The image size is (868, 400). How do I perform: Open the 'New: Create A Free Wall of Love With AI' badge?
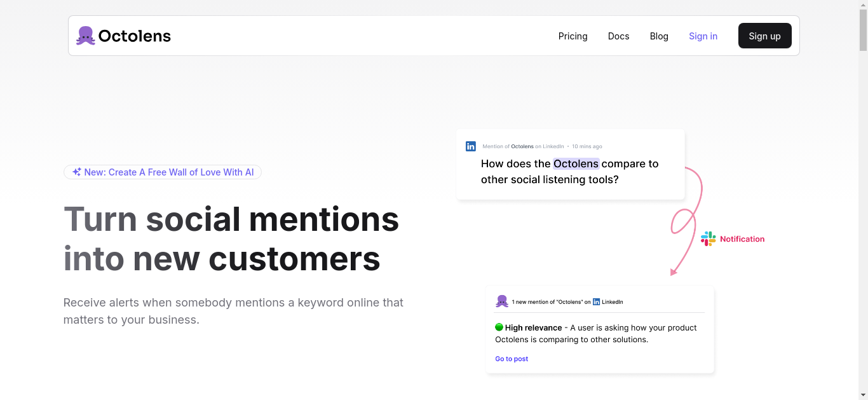[x=163, y=172]
